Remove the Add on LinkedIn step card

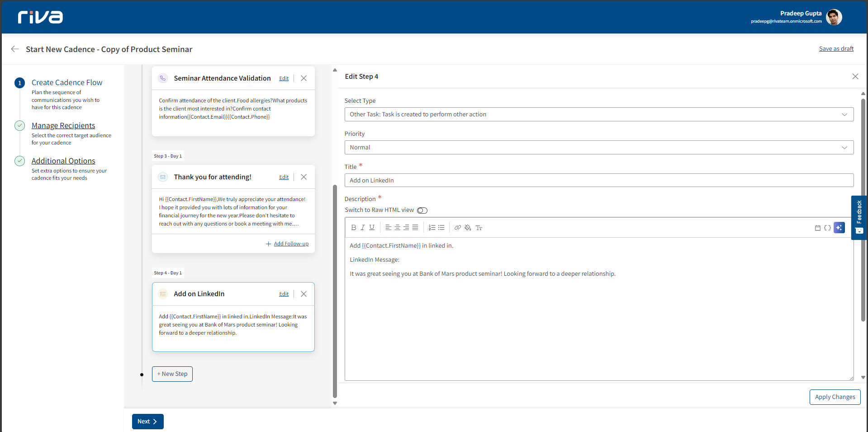point(304,294)
